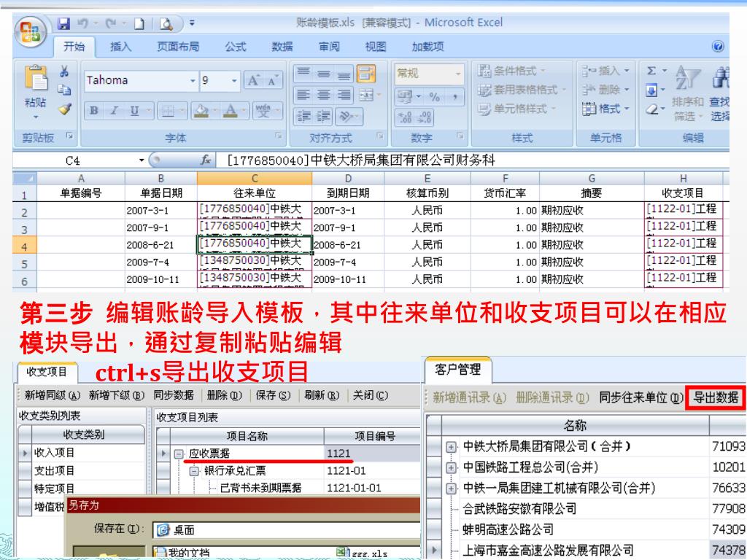This screenshot has height=560, width=747.
Task: Decrease font size with the small A
Action: coord(272,80)
